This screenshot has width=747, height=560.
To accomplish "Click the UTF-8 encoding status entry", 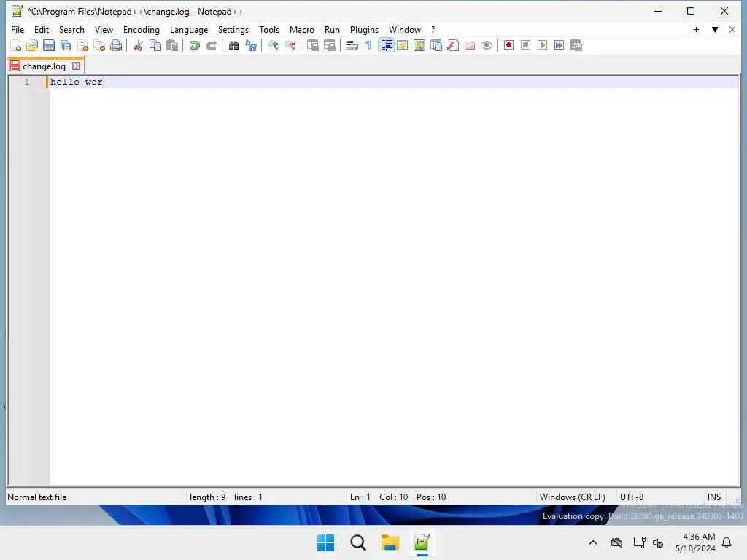I will coord(631,497).
